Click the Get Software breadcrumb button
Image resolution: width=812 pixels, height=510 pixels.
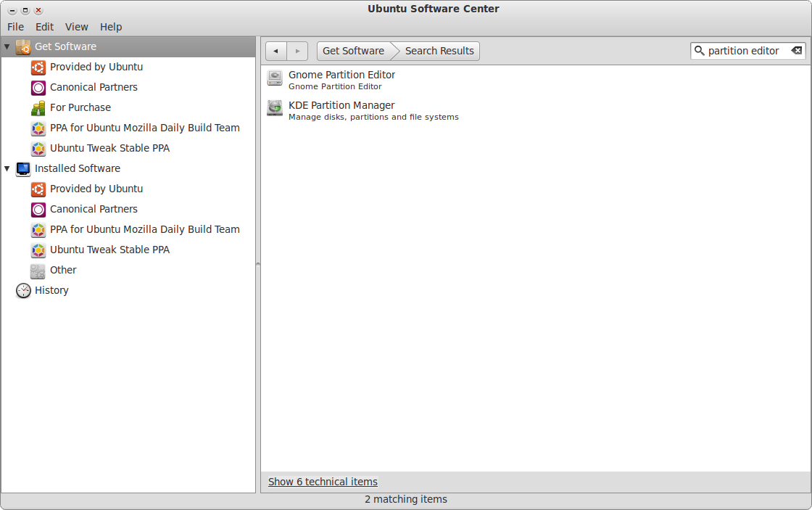coord(354,51)
